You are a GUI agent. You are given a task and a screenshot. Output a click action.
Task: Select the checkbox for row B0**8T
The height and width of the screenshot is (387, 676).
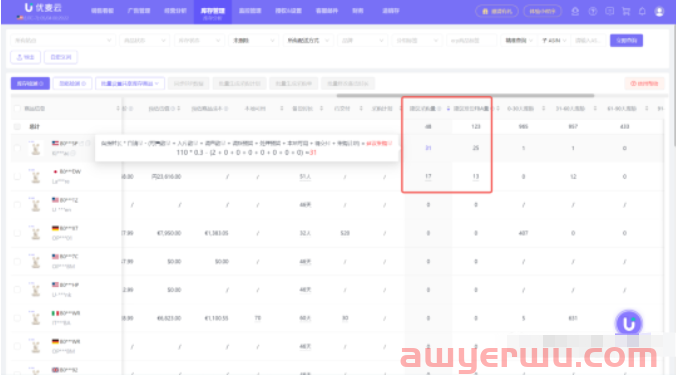[x=17, y=233]
